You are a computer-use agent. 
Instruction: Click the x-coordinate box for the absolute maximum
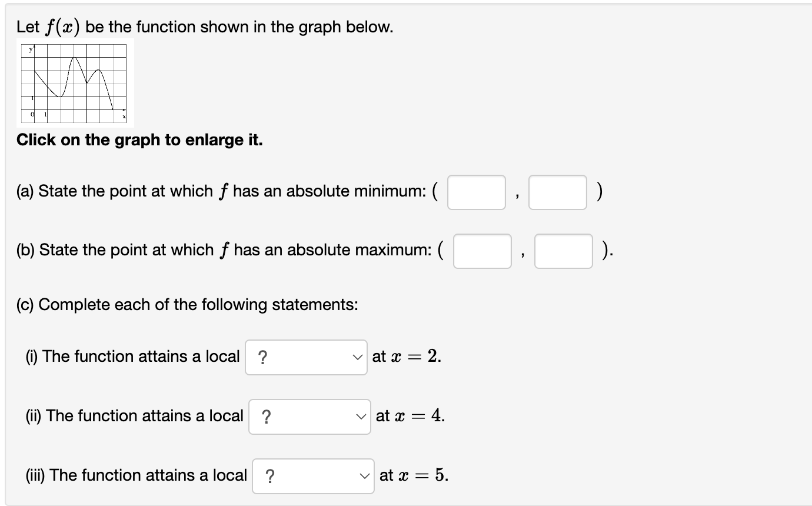482,251
